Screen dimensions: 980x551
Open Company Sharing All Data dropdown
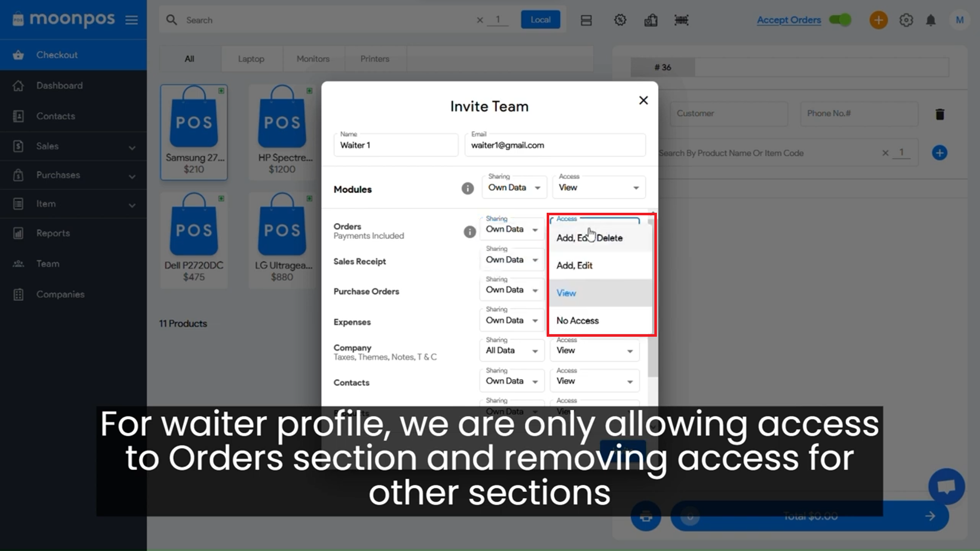point(512,350)
